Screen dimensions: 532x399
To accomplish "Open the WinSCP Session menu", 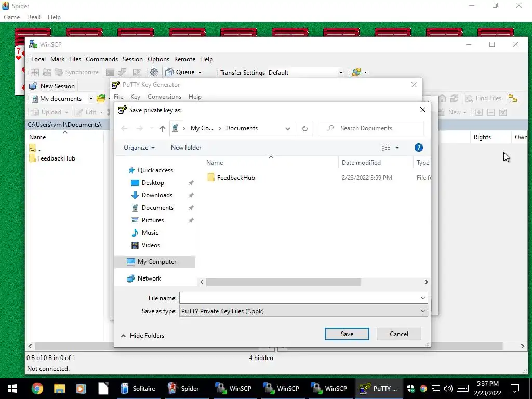I will point(132,59).
